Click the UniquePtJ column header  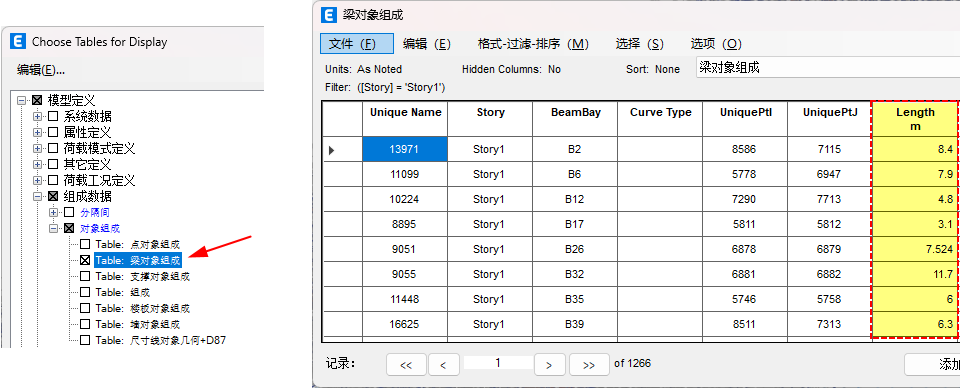829,118
